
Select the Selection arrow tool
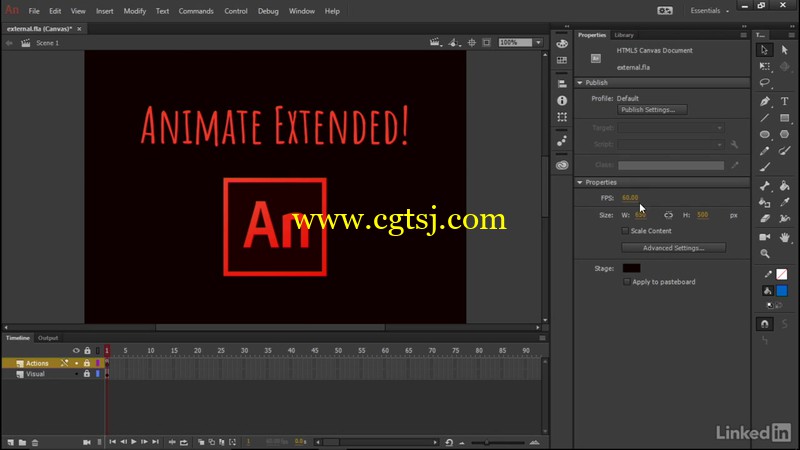point(764,50)
